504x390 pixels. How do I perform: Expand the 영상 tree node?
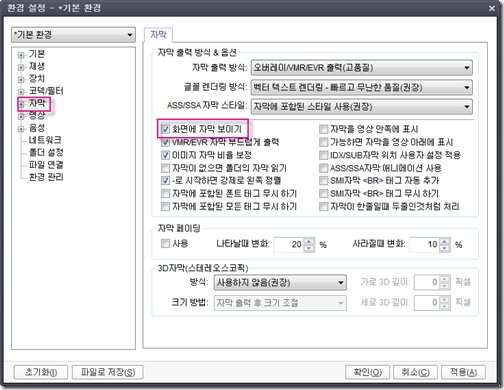pyautogui.click(x=21, y=116)
